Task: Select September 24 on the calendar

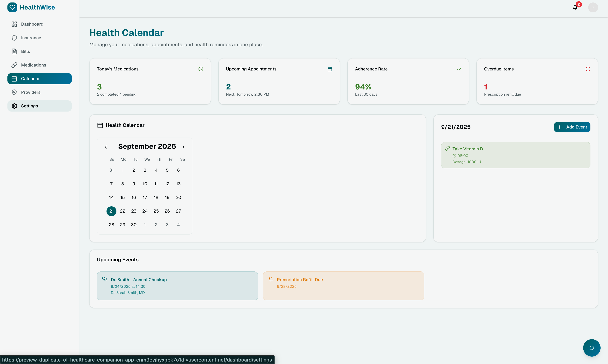Action: tap(145, 211)
